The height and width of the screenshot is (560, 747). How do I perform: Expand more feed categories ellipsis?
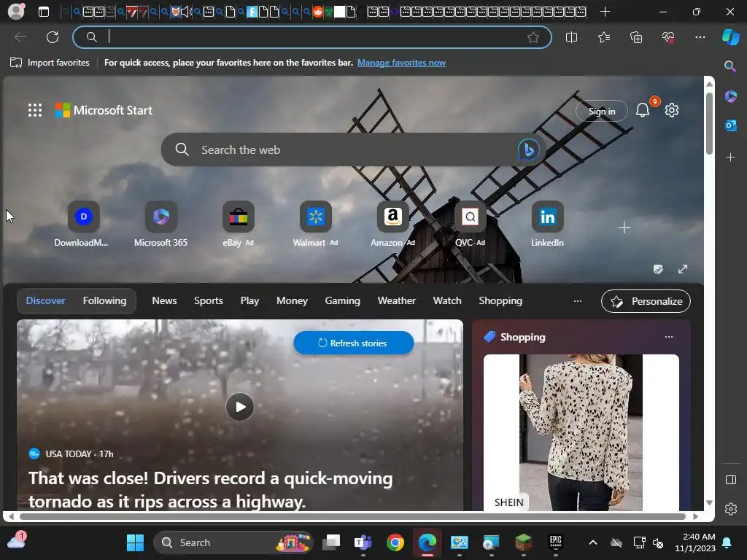point(578,301)
